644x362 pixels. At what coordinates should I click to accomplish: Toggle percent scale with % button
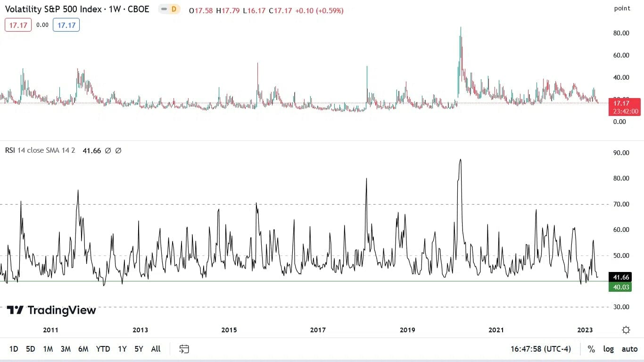point(591,349)
